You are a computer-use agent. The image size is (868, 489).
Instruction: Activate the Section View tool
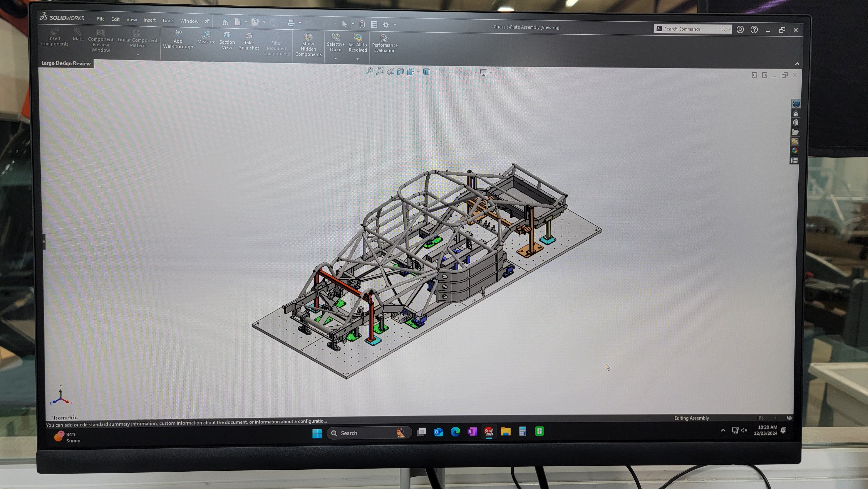coord(227,35)
